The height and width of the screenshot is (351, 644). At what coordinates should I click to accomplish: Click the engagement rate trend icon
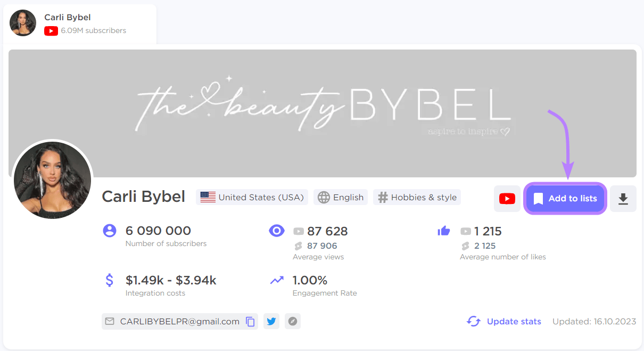(277, 280)
